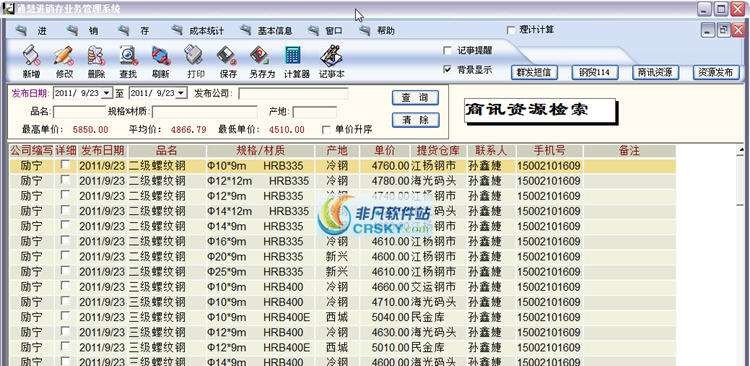750x366 pixels.
Task: Click the 清除 clear button
Action: pyautogui.click(x=415, y=120)
